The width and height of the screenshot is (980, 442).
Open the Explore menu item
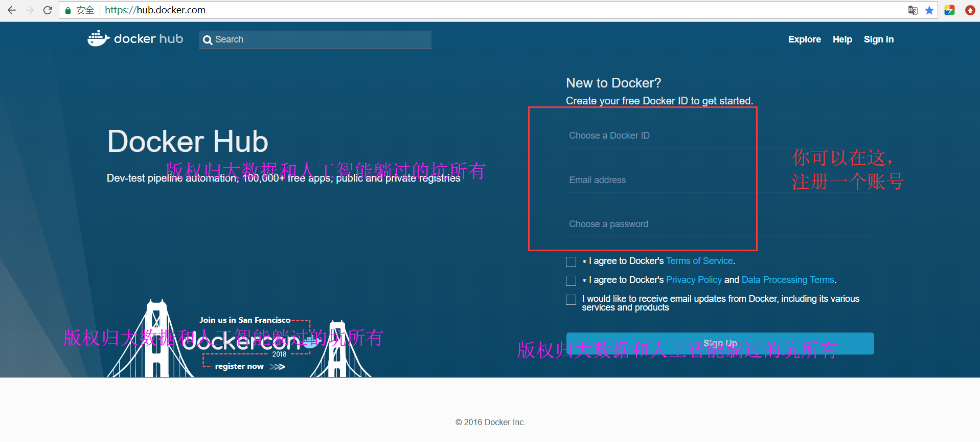tap(804, 39)
